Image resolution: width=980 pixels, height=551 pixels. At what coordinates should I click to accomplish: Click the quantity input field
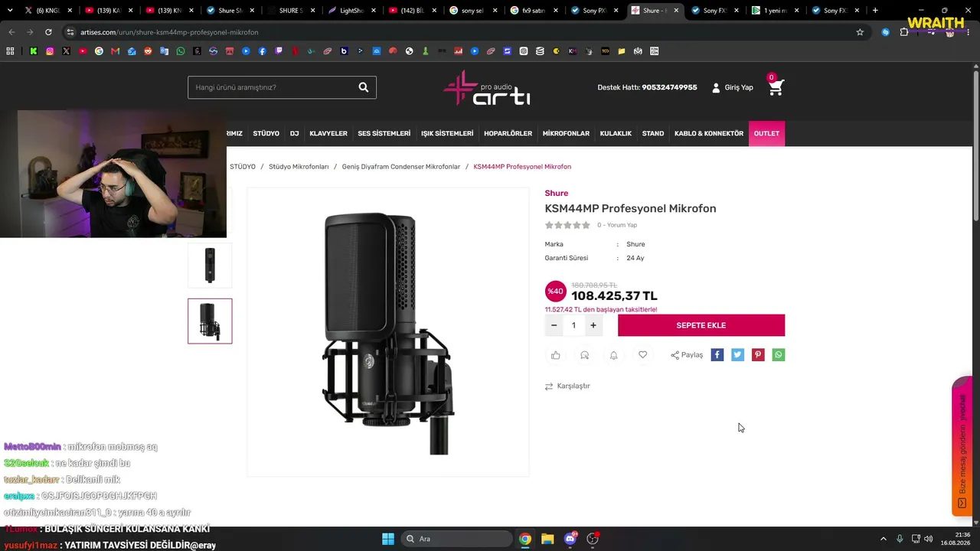[x=573, y=325]
